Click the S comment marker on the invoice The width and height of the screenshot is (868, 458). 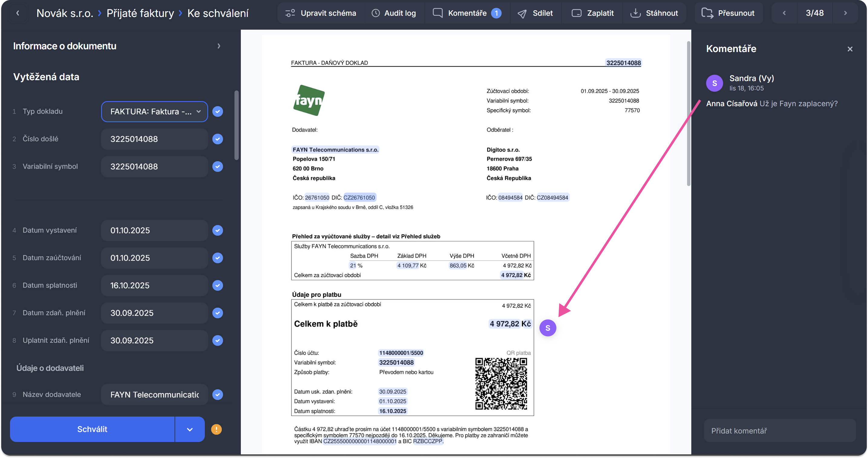click(548, 328)
